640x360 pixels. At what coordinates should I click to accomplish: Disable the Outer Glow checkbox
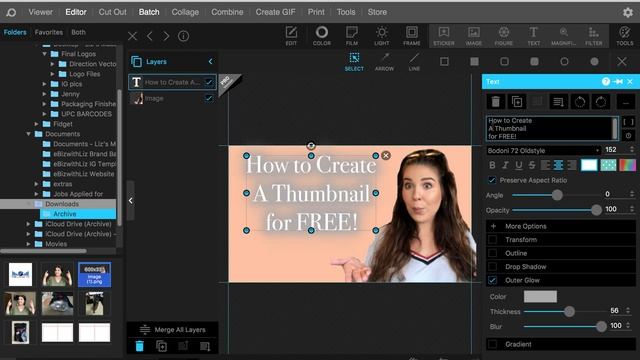point(493,280)
